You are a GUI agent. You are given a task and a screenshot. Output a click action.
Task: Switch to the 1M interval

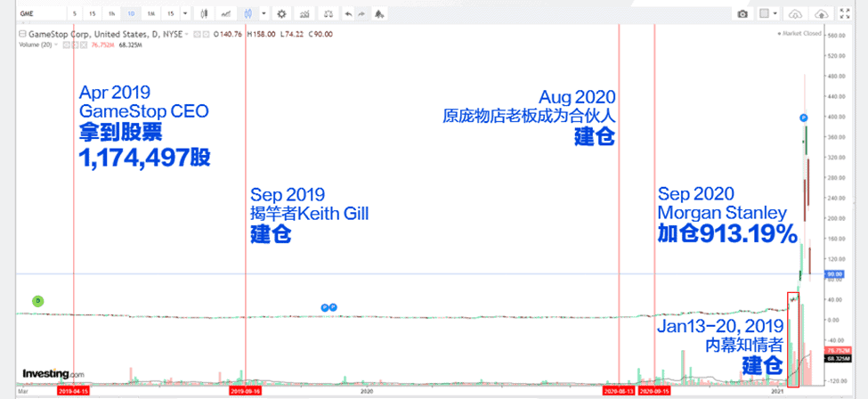coord(150,13)
